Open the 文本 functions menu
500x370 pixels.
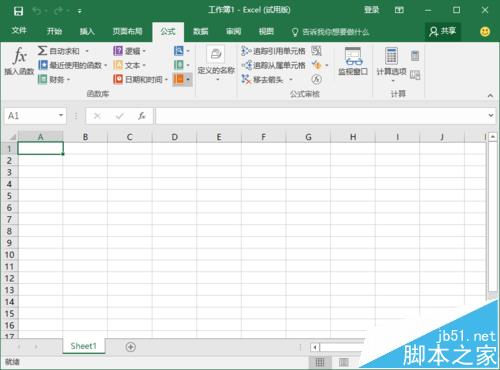[130, 65]
